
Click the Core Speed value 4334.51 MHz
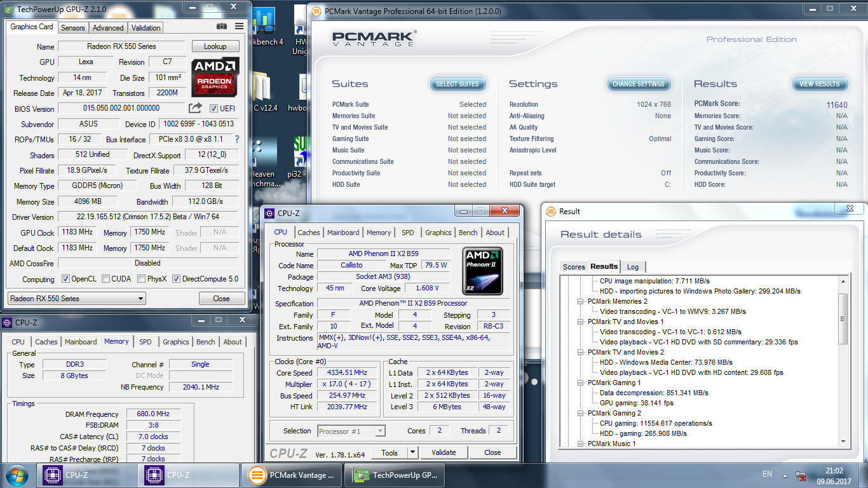[347, 373]
